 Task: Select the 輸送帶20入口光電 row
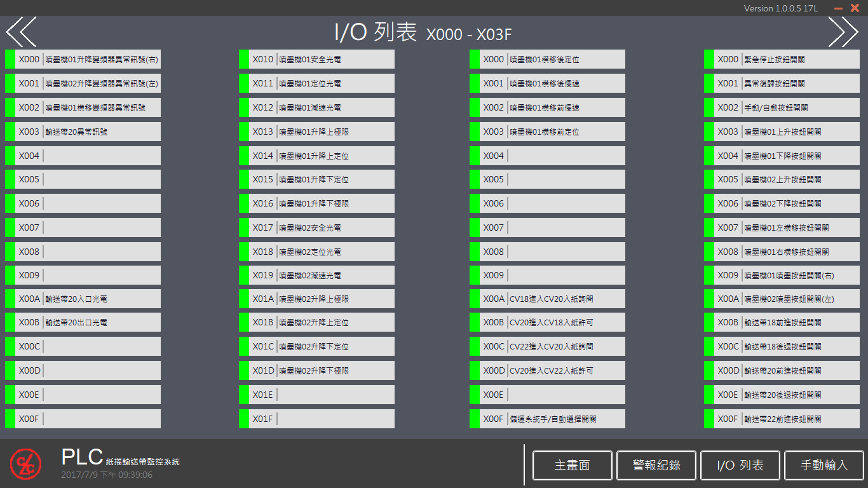pyautogui.click(x=87, y=299)
